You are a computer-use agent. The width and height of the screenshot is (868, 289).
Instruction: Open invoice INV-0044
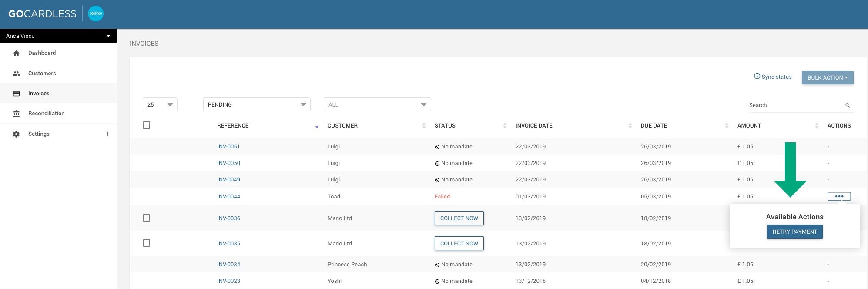[228, 197]
